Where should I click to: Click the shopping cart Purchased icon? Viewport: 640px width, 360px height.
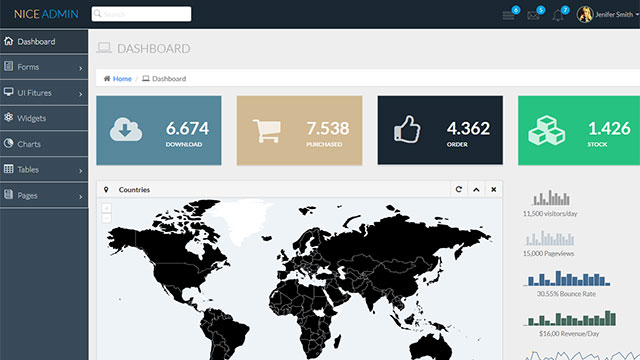pyautogui.click(x=267, y=131)
